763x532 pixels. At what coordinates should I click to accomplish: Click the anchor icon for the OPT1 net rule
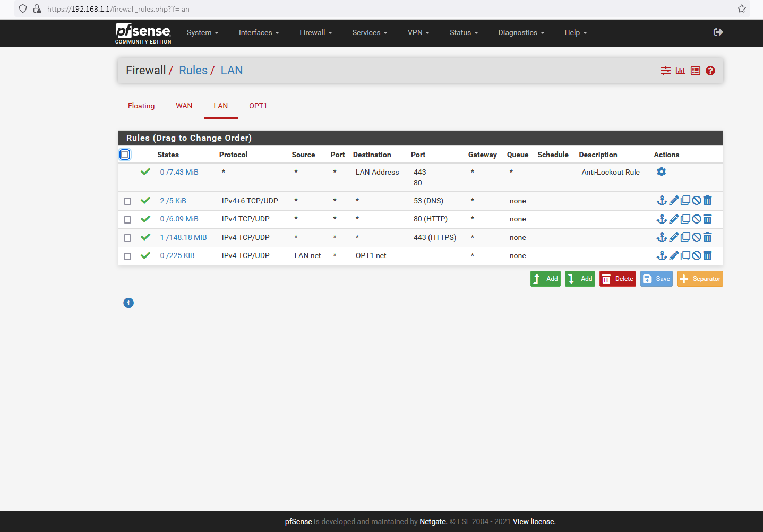(662, 255)
